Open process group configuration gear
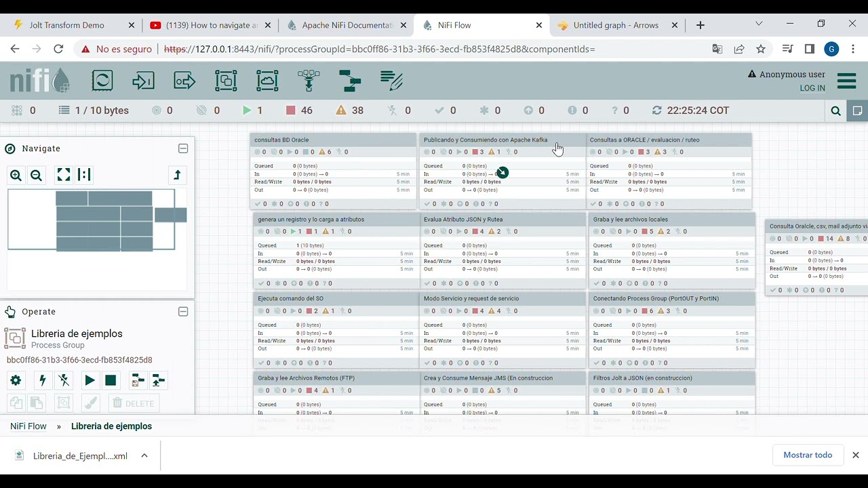The image size is (868, 488). point(16,381)
